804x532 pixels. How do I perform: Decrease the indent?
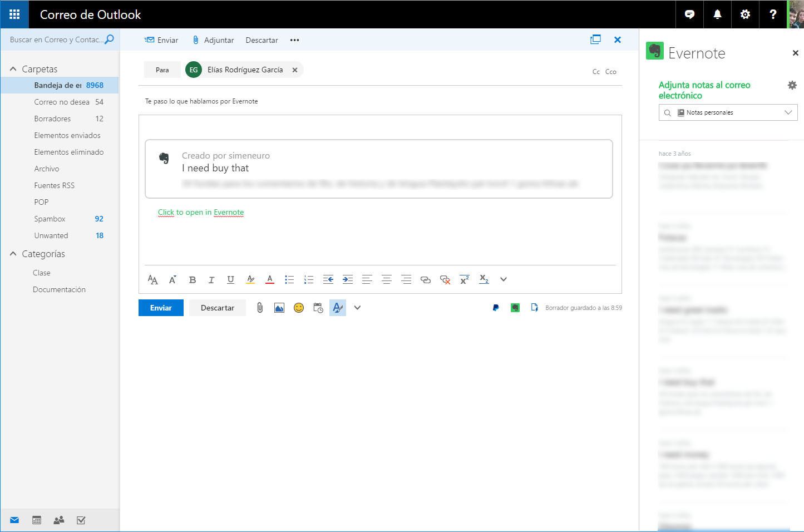point(328,280)
